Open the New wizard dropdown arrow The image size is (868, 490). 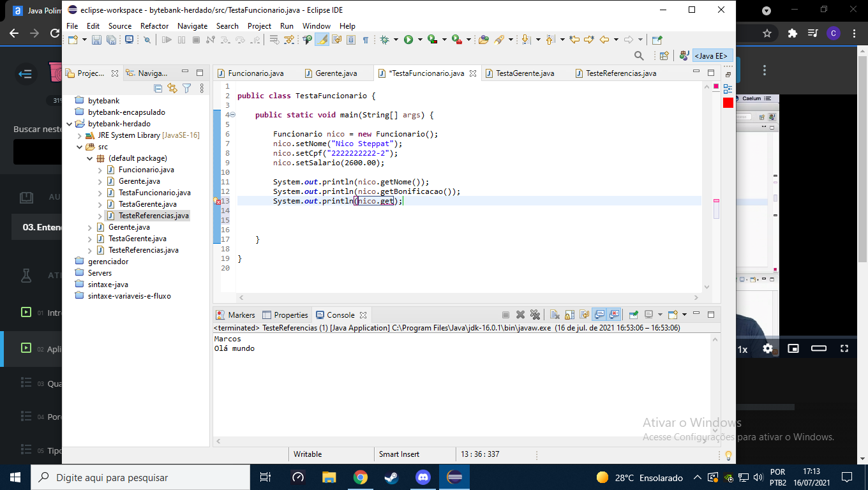(x=84, y=40)
